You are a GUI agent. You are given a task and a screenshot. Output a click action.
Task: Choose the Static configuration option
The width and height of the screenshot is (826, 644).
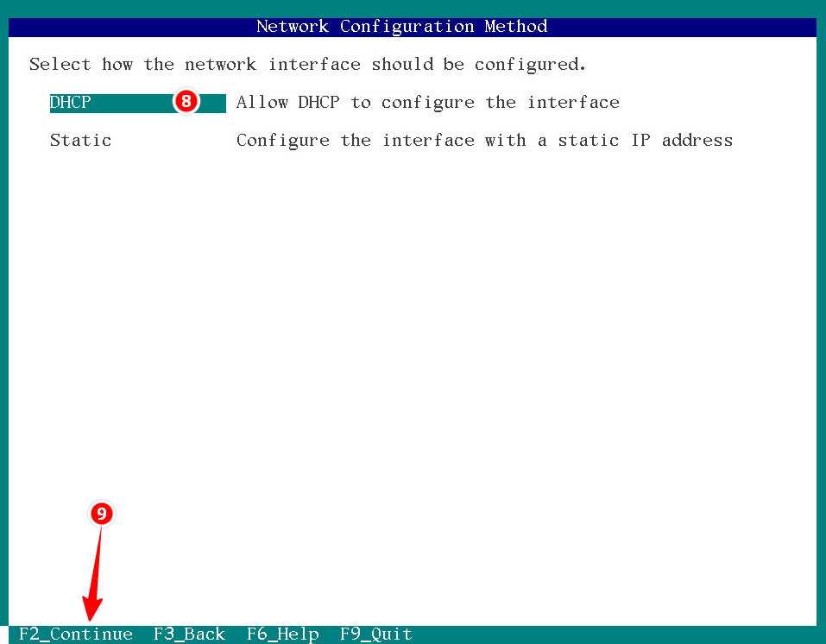coord(80,140)
